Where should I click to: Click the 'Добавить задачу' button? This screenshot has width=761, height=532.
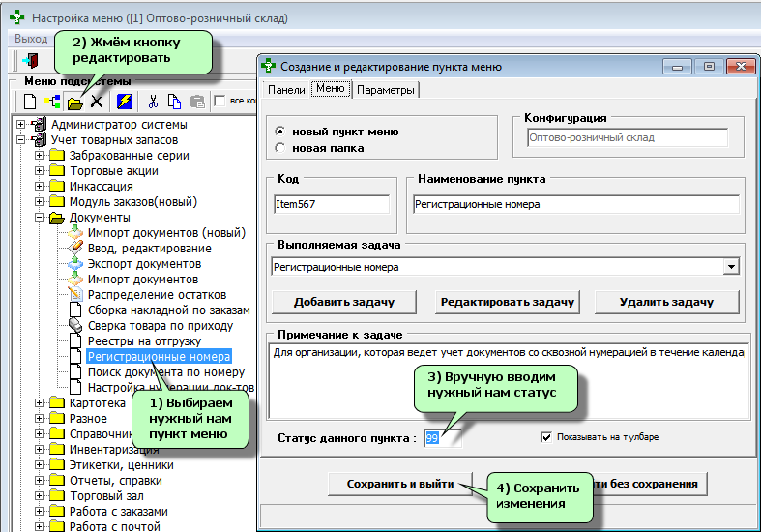point(344,302)
